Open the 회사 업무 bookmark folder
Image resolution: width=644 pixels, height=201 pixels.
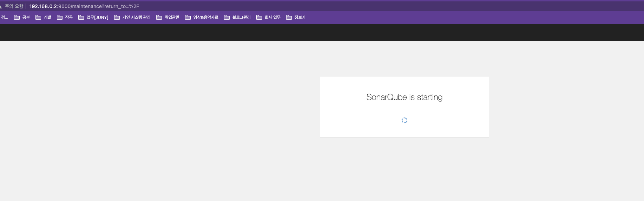(269, 17)
